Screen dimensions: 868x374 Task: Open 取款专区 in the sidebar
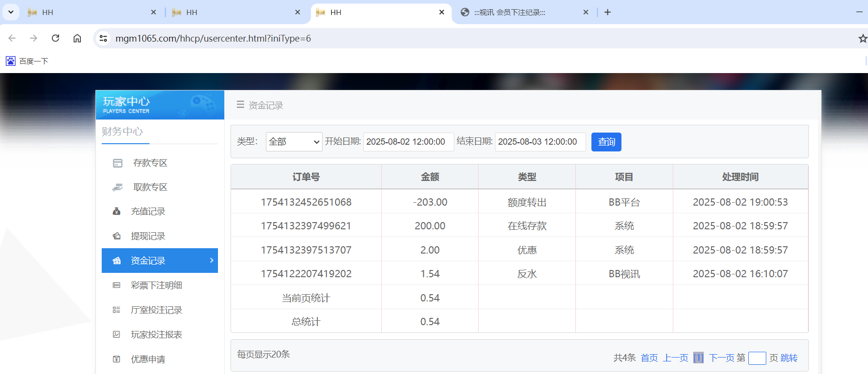point(150,187)
